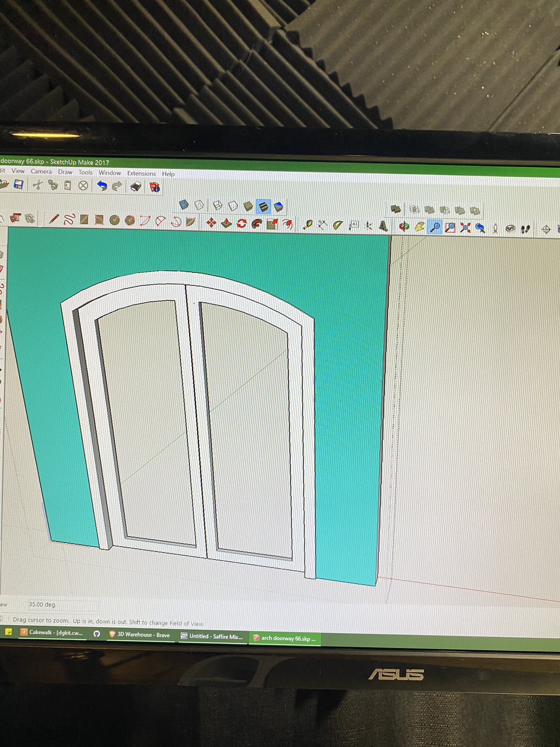The height and width of the screenshot is (747, 560).
Task: Click Zoom Extents icon
Action: pyautogui.click(x=465, y=228)
